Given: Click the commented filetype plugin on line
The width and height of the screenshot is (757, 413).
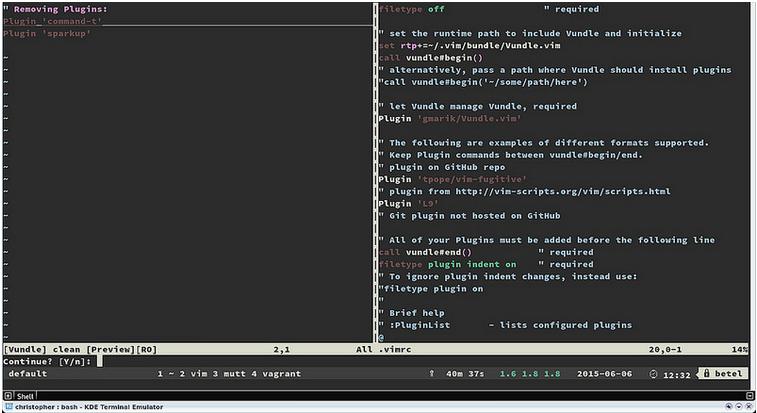Looking at the screenshot, I should coord(431,289).
